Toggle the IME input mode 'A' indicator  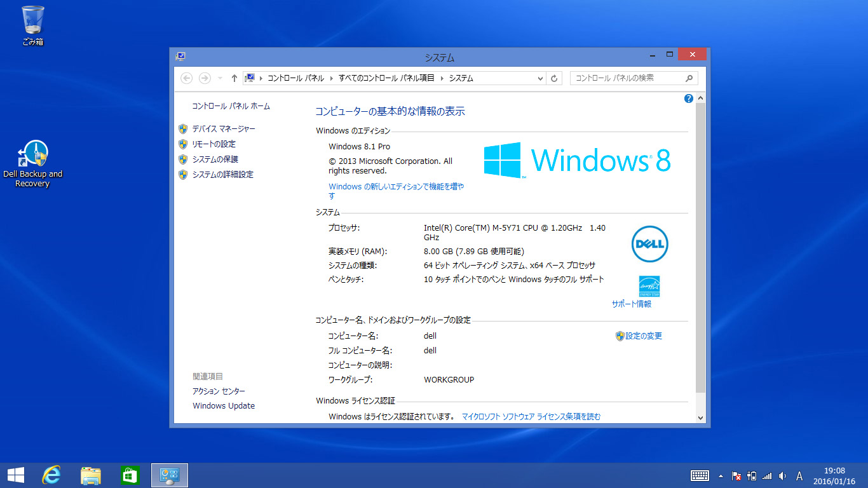click(799, 476)
